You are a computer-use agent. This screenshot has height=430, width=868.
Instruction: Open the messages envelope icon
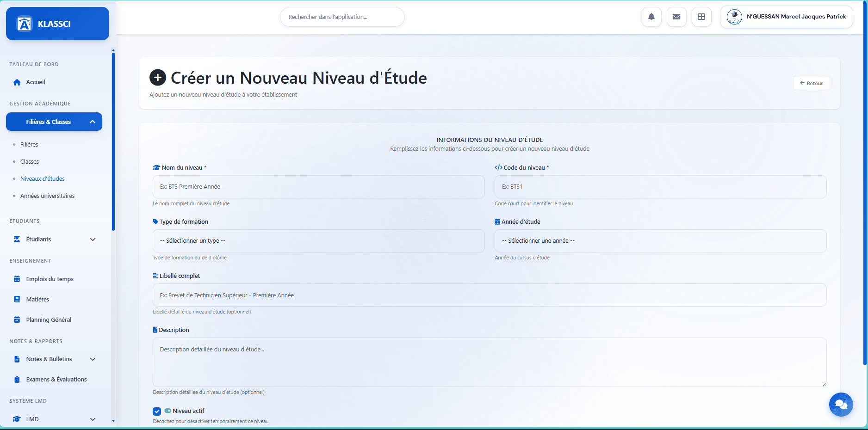676,17
